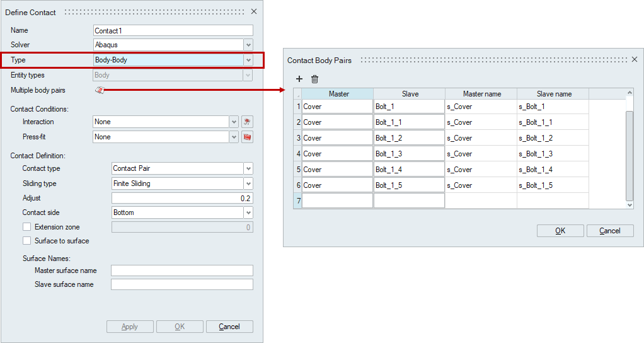The image size is (644, 343).
Task: Click the table corner select-all cell
Action: [x=298, y=94]
